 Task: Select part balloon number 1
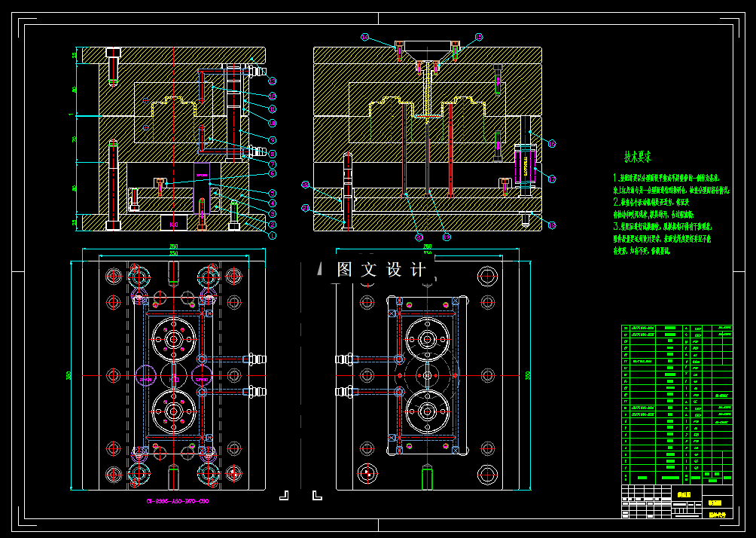point(272,235)
